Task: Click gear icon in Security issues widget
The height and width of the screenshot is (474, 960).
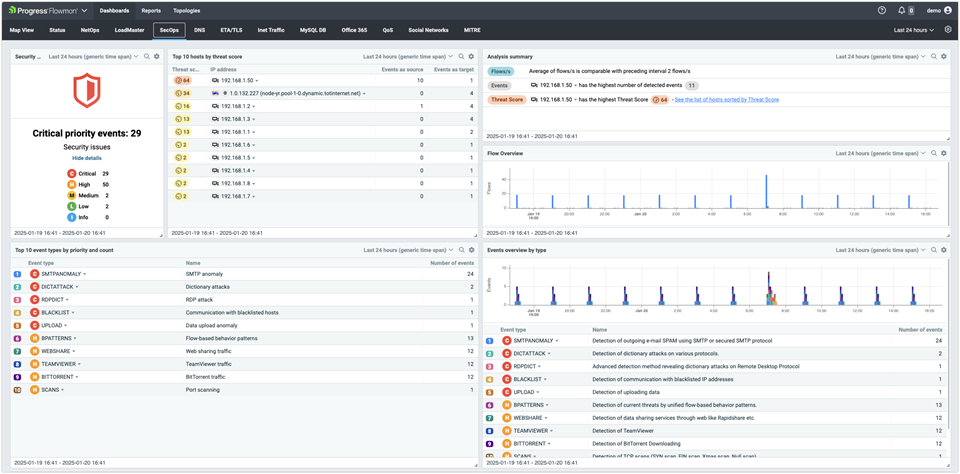Action: pos(157,57)
